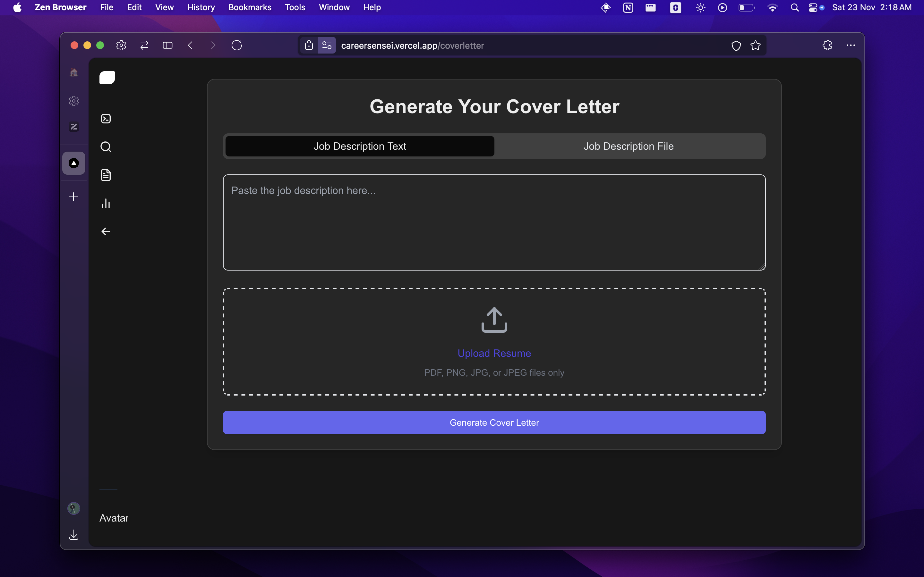Toggle the browser sidebar panel icon
Screen dimensions: 924x577
click(167, 46)
